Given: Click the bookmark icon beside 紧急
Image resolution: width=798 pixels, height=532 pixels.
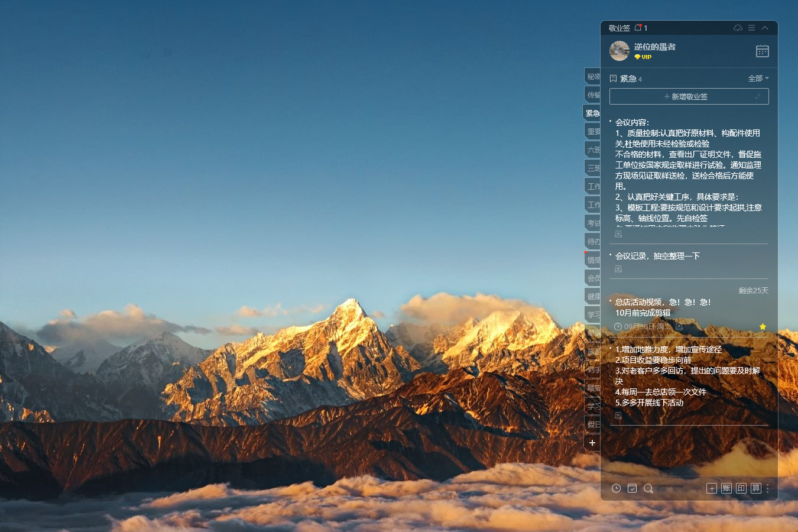Looking at the screenshot, I should tap(614, 79).
